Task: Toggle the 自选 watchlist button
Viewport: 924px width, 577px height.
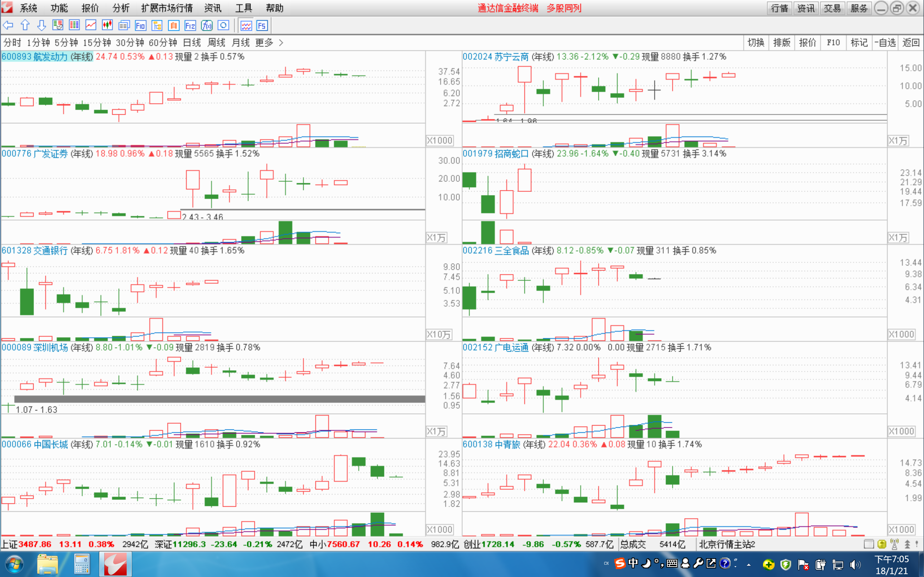Action: pyautogui.click(x=885, y=42)
